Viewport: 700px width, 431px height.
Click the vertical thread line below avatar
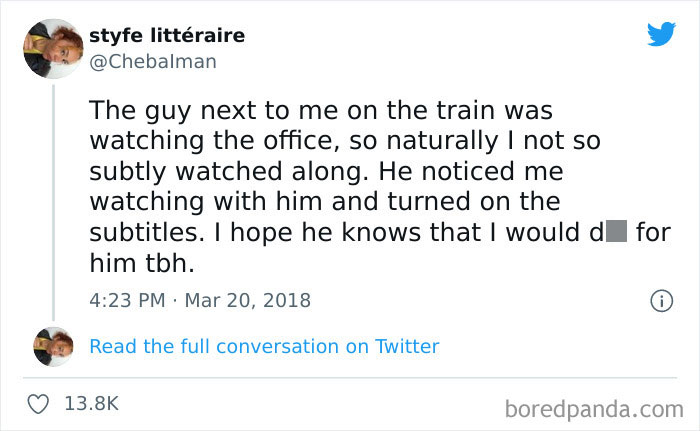click(x=54, y=200)
